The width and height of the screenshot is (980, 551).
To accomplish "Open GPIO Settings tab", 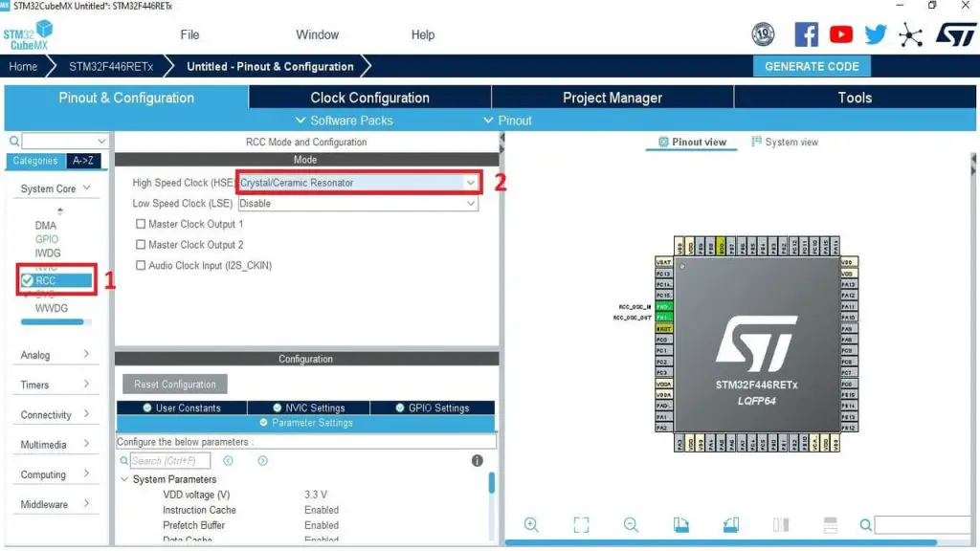I will (433, 408).
